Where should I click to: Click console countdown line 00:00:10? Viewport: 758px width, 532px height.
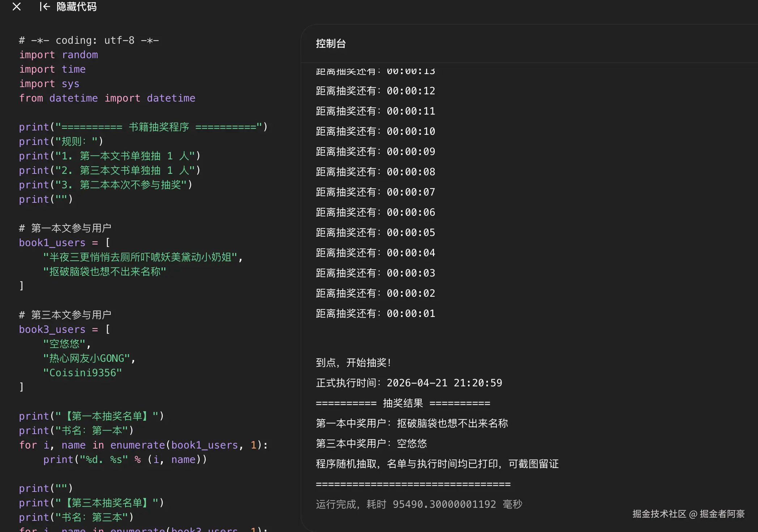tap(375, 132)
